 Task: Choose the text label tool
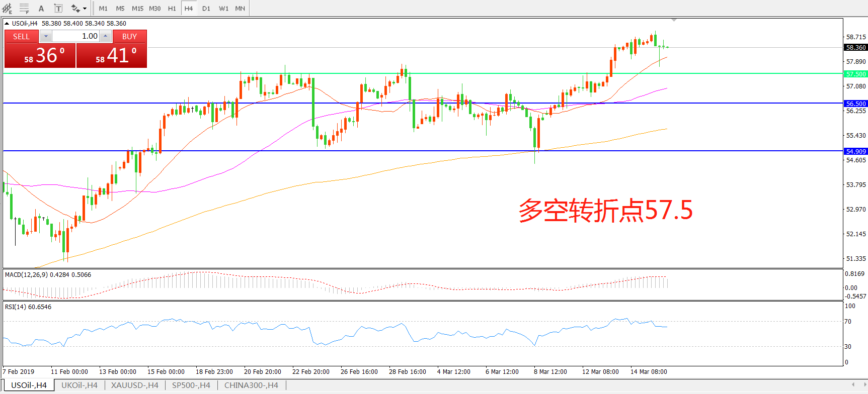pyautogui.click(x=58, y=8)
